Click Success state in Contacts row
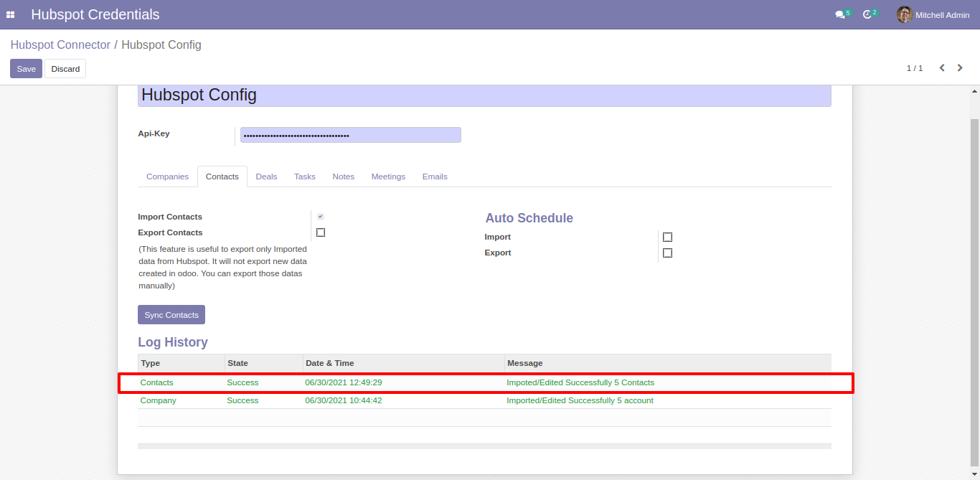The image size is (980, 480). [242, 382]
